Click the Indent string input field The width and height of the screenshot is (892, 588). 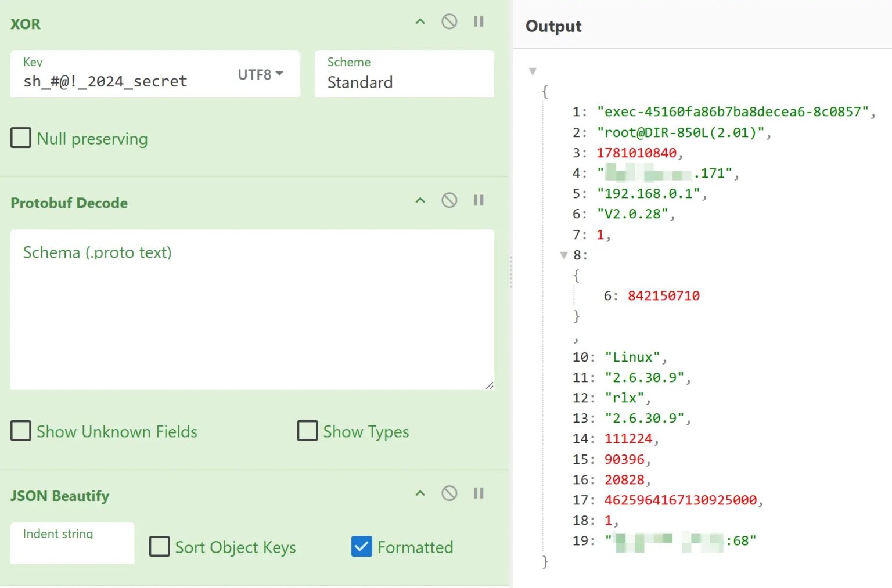[72, 543]
